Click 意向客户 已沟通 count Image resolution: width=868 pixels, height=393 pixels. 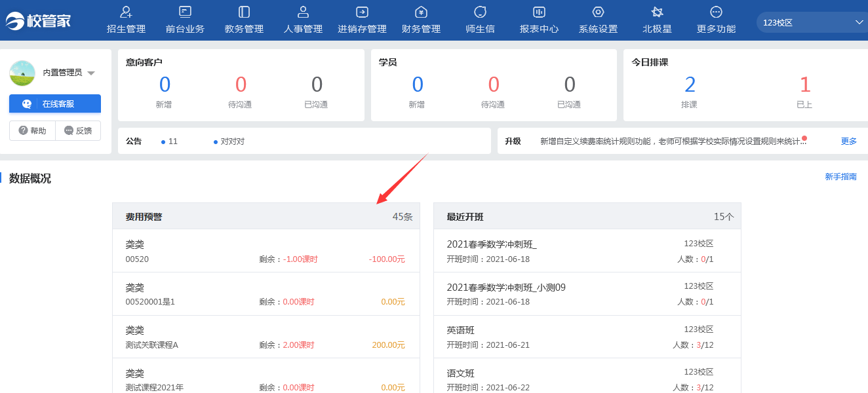point(317,84)
